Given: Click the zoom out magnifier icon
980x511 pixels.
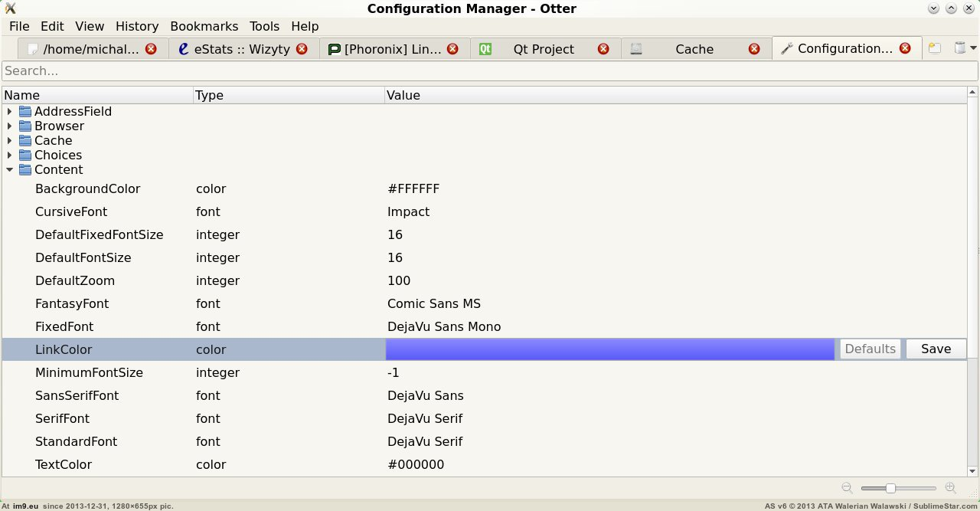Looking at the screenshot, I should pos(847,488).
